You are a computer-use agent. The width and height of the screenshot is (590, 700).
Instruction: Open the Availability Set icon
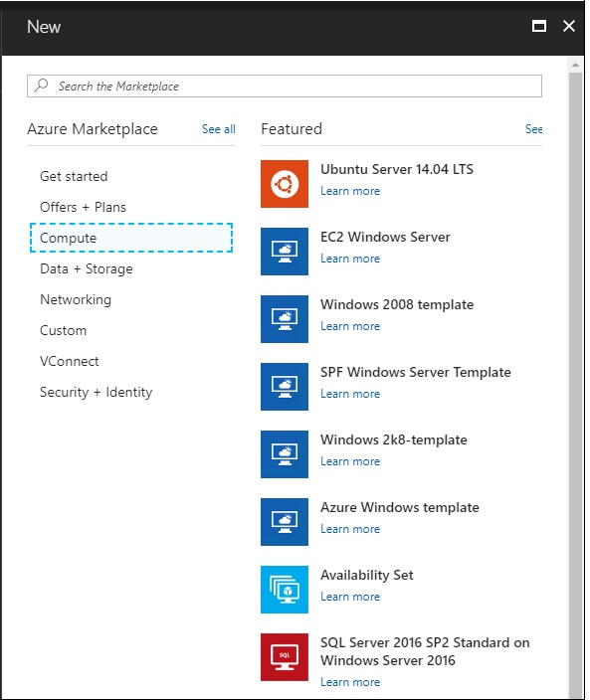coord(285,590)
